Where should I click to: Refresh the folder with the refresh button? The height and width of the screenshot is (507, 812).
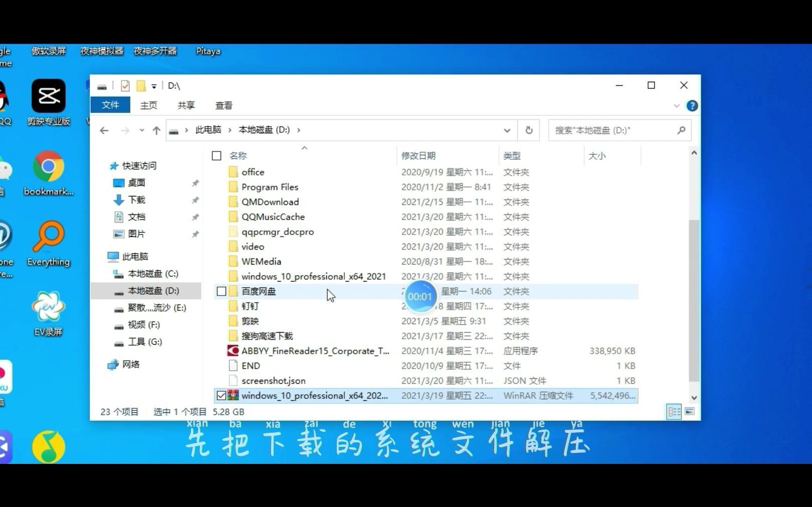[529, 130]
